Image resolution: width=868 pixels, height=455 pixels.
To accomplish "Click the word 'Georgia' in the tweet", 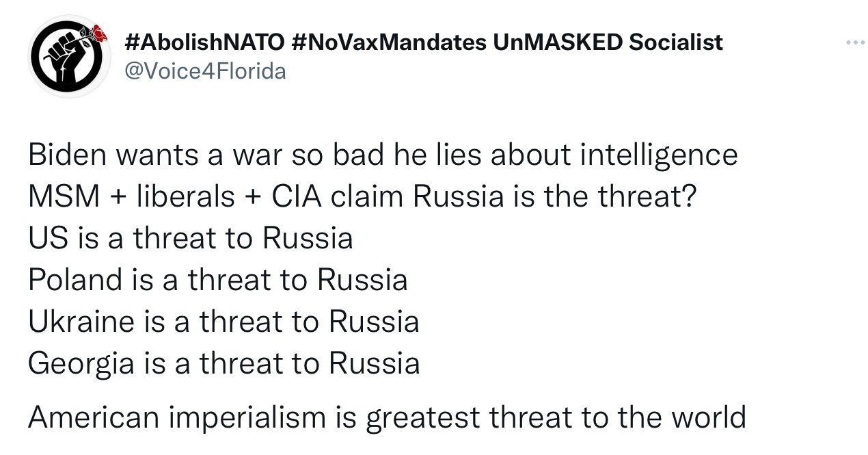I will pos(81,363).
